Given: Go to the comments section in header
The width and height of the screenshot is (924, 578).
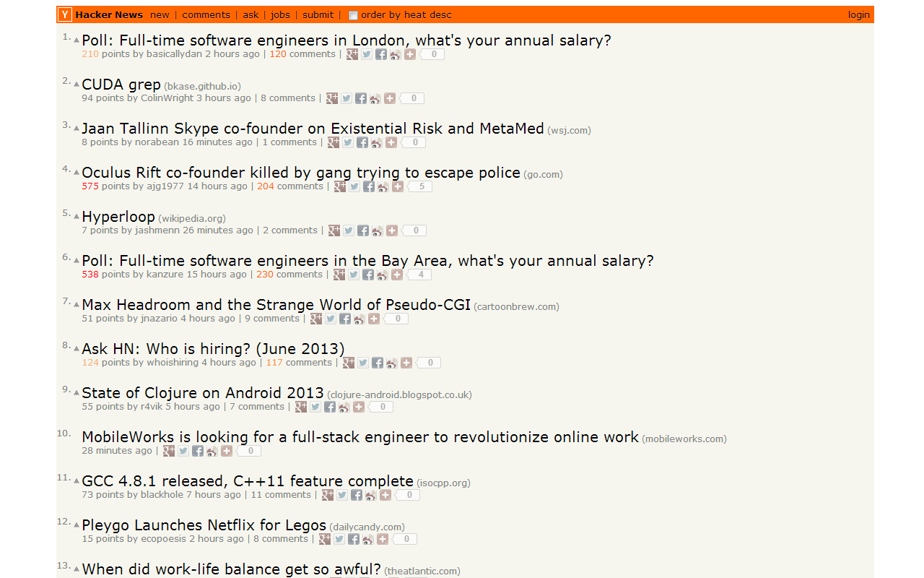Looking at the screenshot, I should (x=206, y=14).
